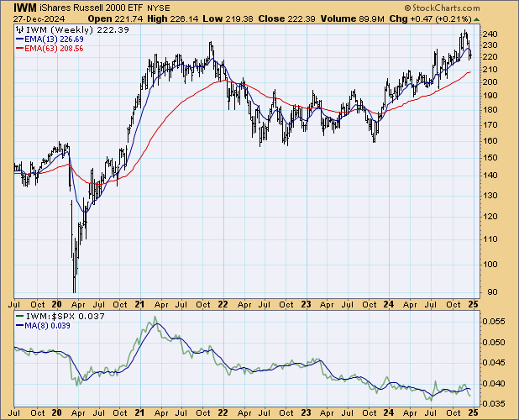Screen dimensions: 519x420
Task: Click the High 226.14 value
Action: (173, 18)
